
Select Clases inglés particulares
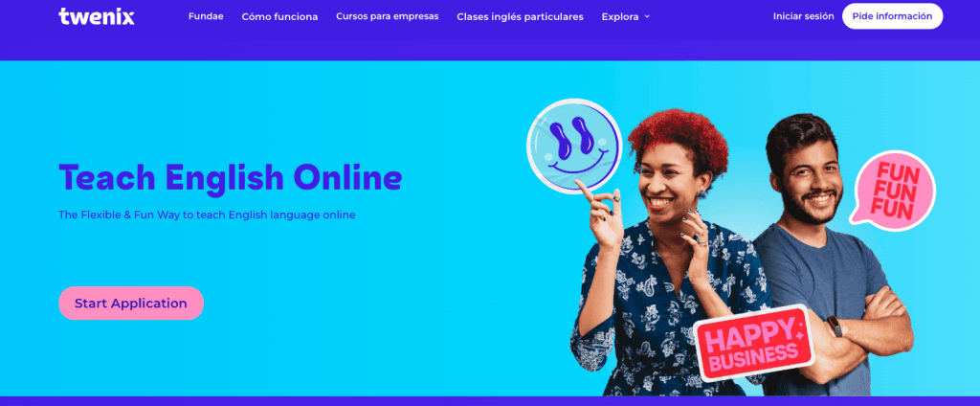(x=520, y=17)
